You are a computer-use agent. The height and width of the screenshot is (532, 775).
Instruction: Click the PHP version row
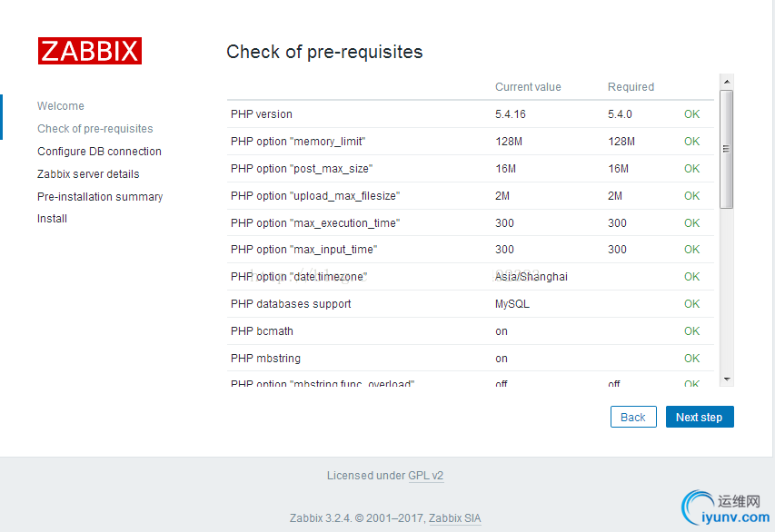coord(471,114)
